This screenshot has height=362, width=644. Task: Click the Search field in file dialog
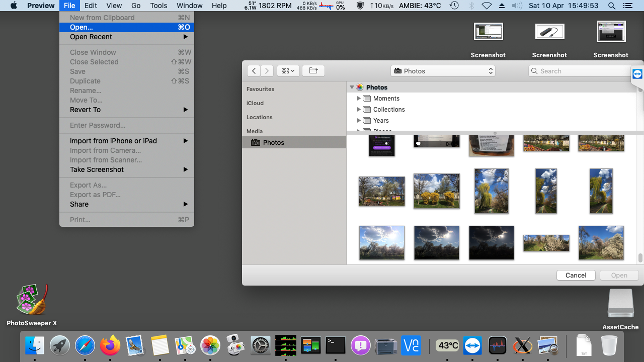[x=581, y=71]
